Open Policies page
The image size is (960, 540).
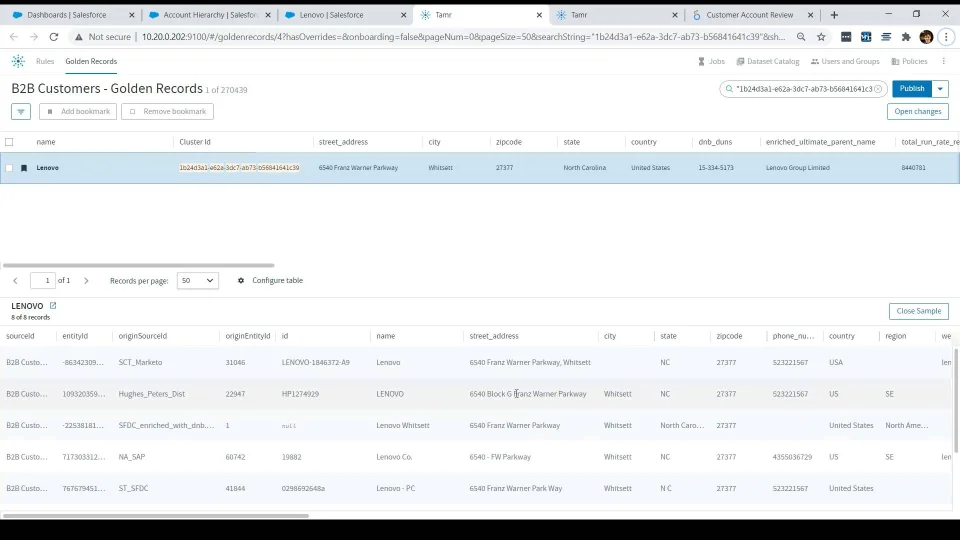pos(909,61)
